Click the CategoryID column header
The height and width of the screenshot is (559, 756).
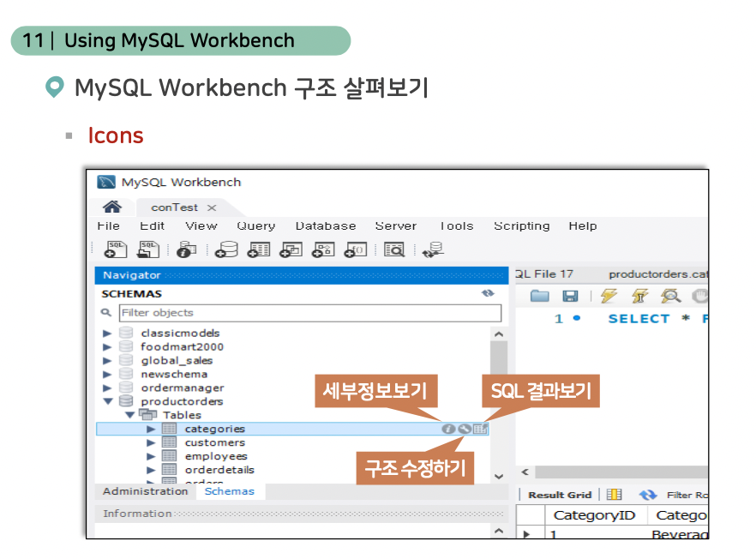pyautogui.click(x=595, y=515)
